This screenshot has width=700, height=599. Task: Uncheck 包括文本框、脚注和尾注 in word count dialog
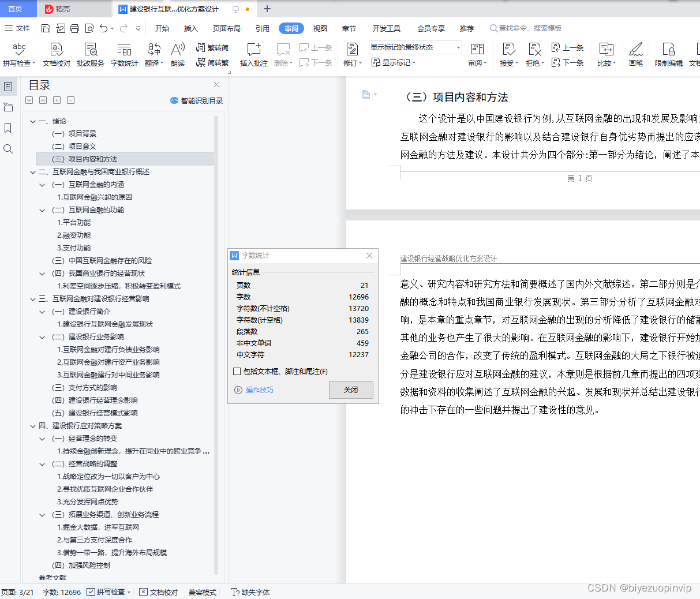(x=237, y=371)
